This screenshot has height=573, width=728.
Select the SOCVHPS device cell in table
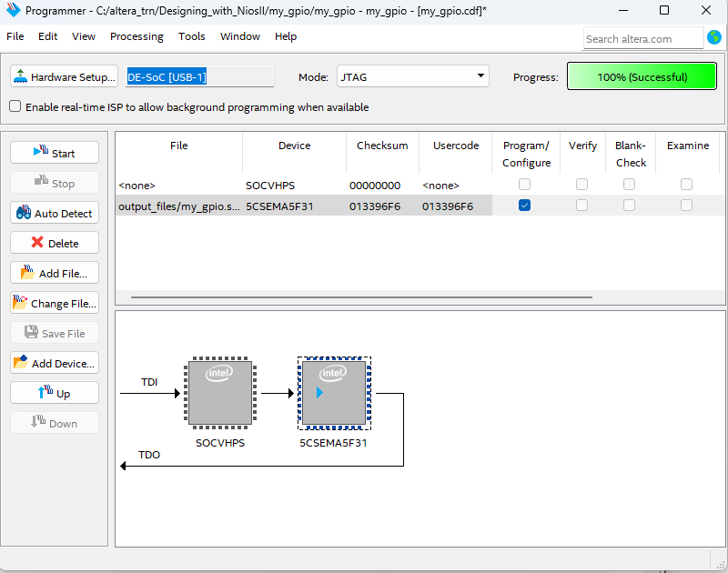coord(294,186)
